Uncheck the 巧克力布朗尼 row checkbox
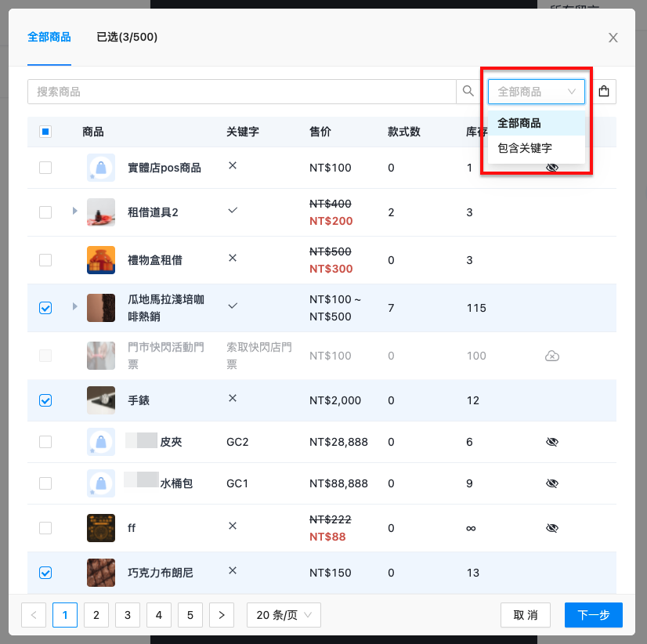Image resolution: width=647 pixels, height=644 pixels. point(45,573)
